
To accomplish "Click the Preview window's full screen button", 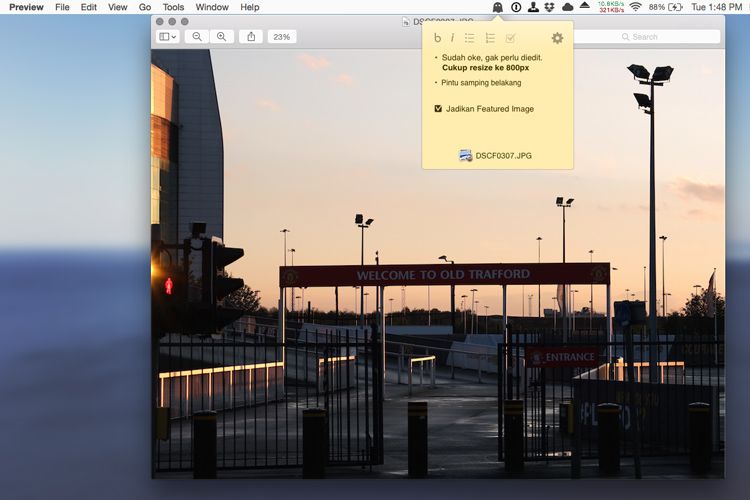I will click(x=185, y=22).
